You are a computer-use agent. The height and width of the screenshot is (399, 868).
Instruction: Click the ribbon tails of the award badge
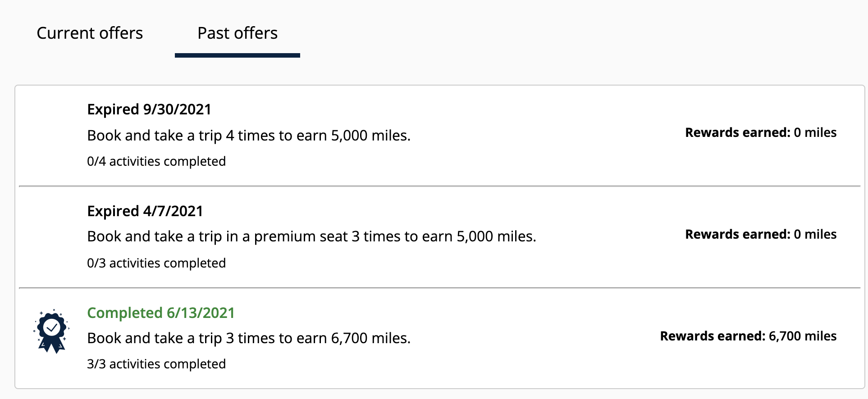click(51, 346)
